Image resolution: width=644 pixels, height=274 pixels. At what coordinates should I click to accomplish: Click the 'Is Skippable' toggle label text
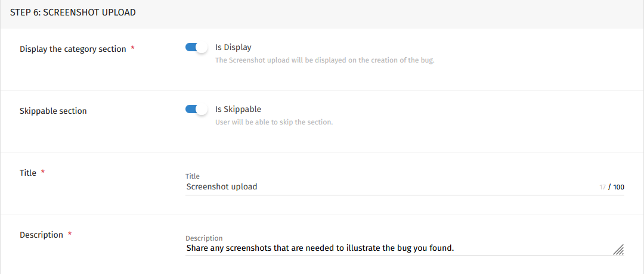(238, 109)
